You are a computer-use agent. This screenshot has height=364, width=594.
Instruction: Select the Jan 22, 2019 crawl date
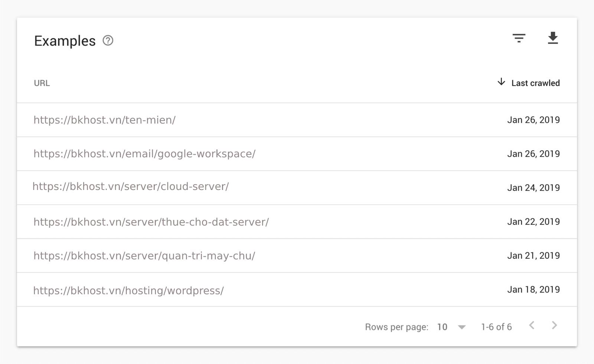point(533,222)
